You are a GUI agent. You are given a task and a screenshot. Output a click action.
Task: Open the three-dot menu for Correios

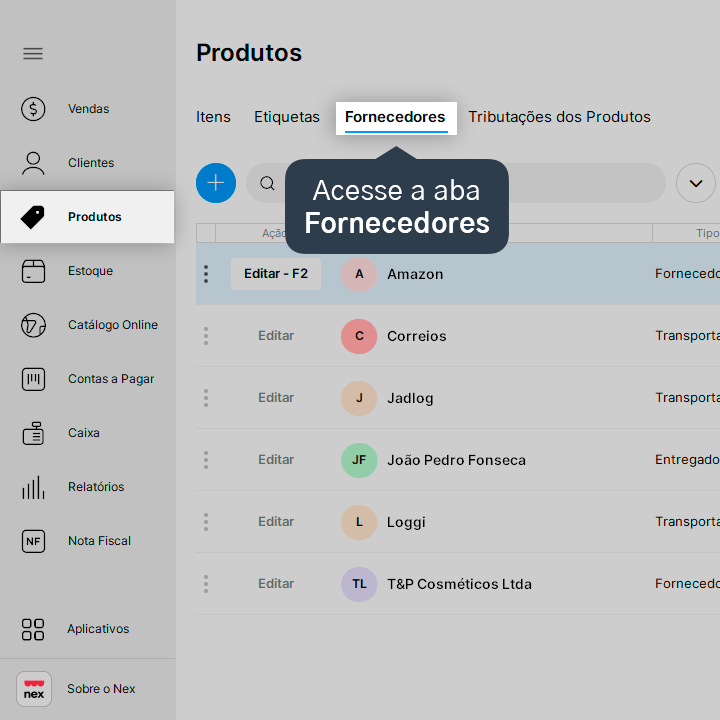point(206,336)
